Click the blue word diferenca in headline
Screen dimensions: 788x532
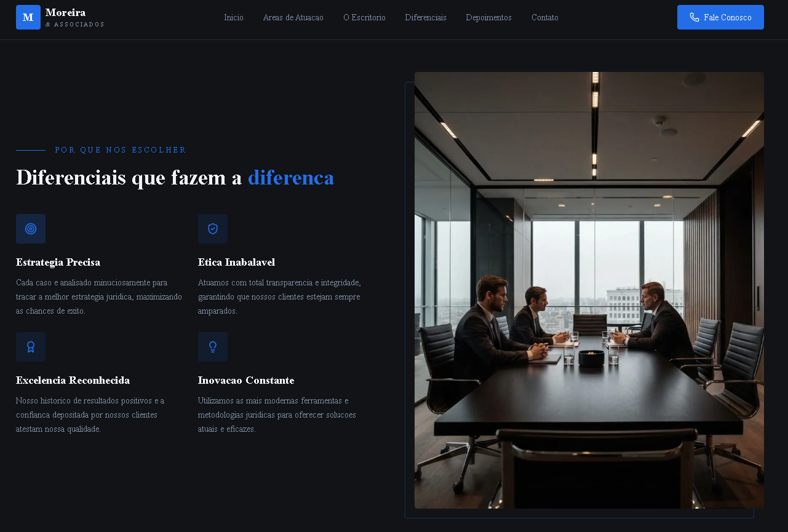pos(291,178)
